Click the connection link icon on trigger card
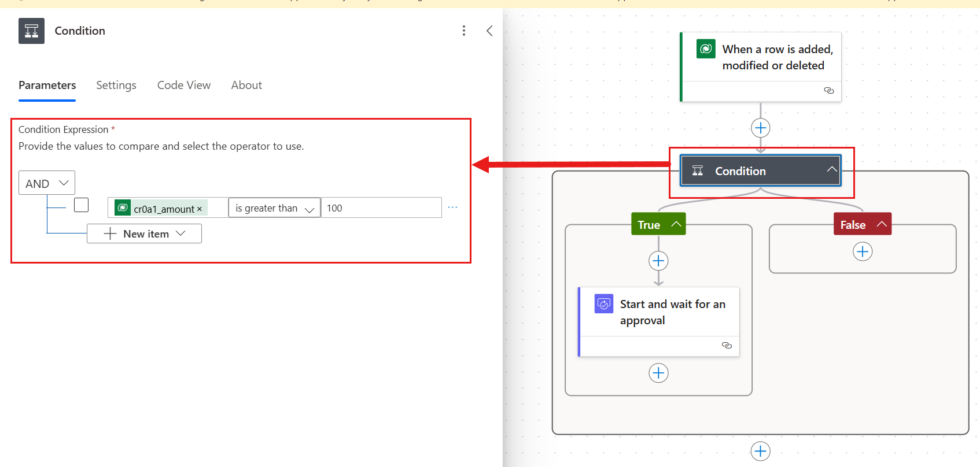This screenshot has width=980, height=467. pyautogui.click(x=828, y=91)
